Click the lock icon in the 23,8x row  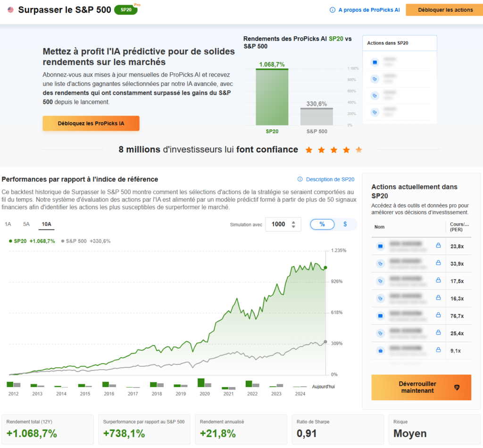point(438,246)
